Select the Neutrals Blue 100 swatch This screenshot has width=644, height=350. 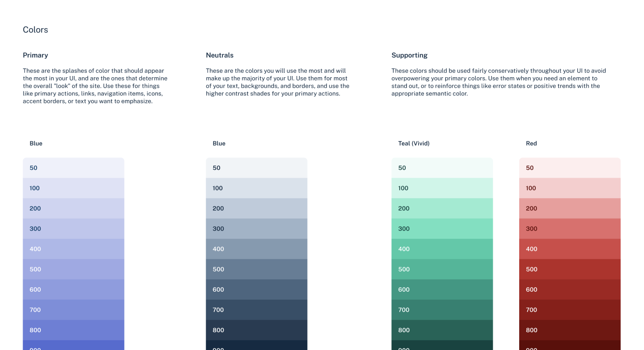pyautogui.click(x=256, y=188)
